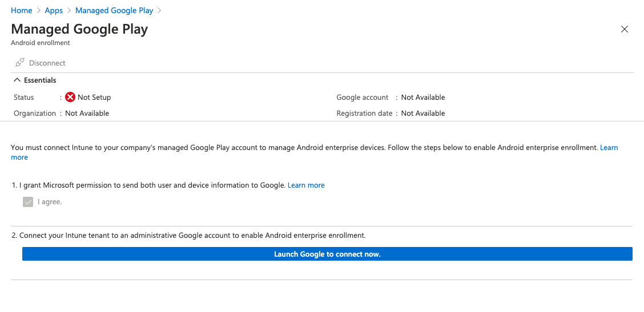Click the chevron after Home breadcrumb

[39, 11]
